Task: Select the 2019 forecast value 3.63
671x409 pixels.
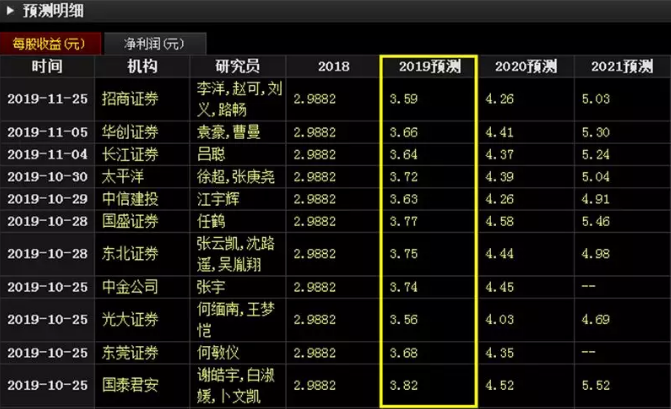Action: click(x=404, y=199)
